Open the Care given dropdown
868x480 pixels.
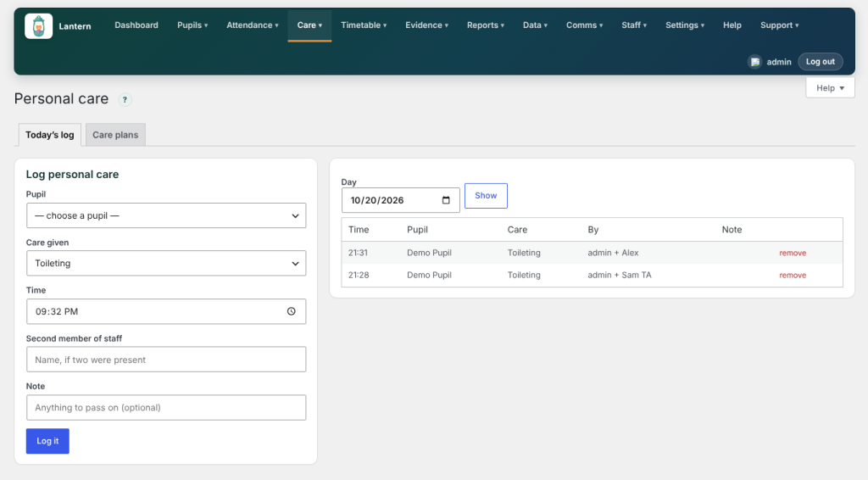pyautogui.click(x=166, y=263)
